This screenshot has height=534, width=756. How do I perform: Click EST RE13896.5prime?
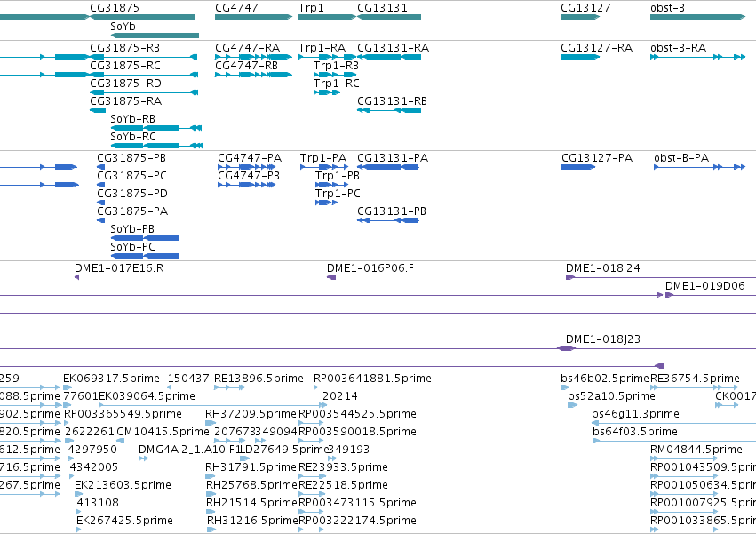(230, 387)
